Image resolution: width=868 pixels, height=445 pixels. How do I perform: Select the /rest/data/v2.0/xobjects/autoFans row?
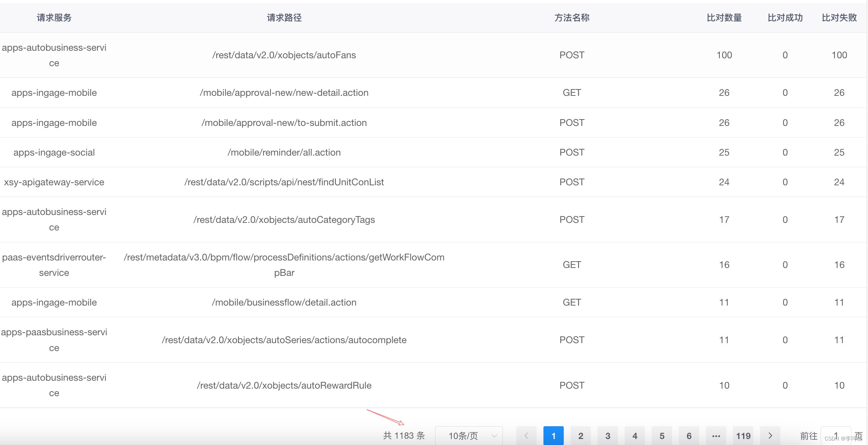coord(284,55)
